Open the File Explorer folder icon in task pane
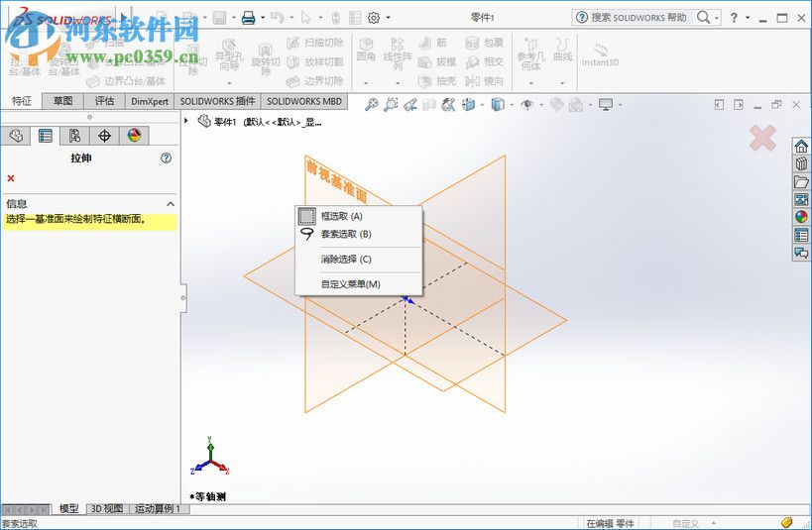The width and height of the screenshot is (812, 530). tap(801, 181)
